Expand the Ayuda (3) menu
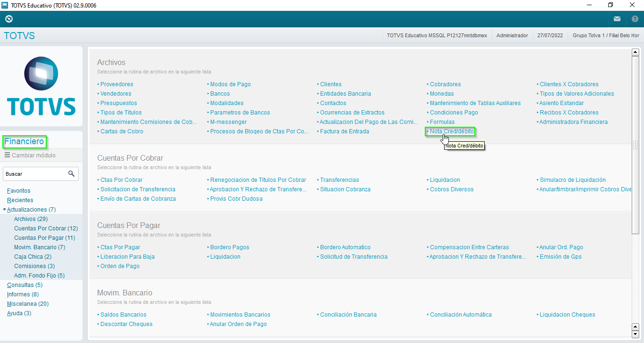644x343 pixels. [x=19, y=313]
